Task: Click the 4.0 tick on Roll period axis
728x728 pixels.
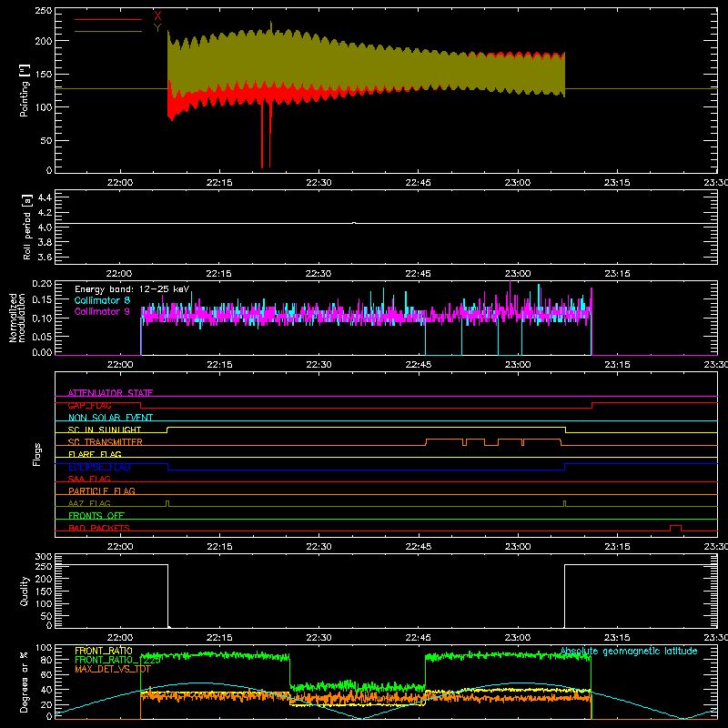Action: tap(45, 227)
